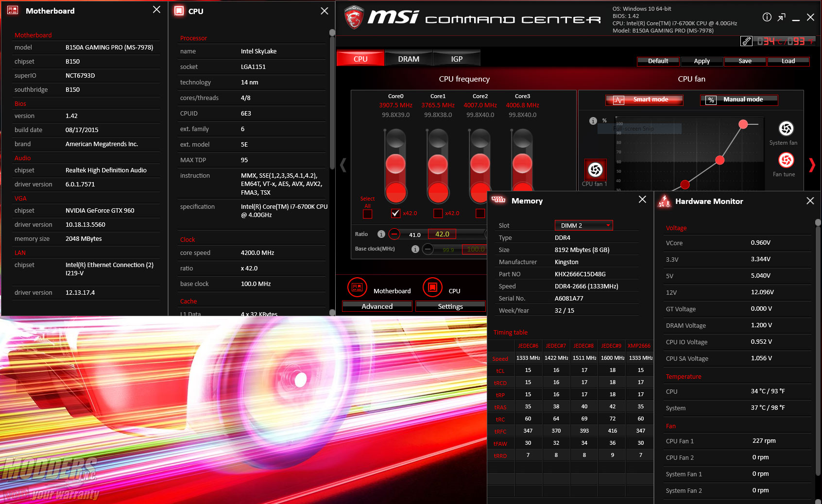Click the Core0 frequency slider knob

tap(395, 164)
